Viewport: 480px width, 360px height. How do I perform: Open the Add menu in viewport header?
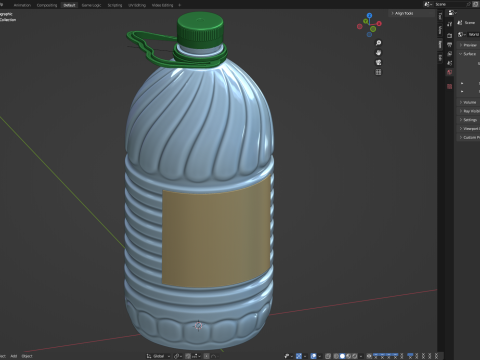14,356
